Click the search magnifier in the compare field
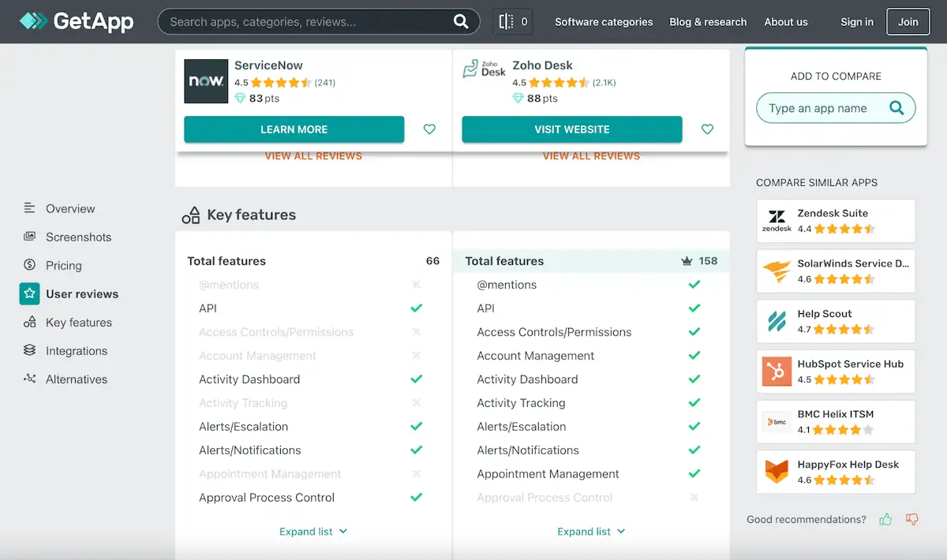The image size is (947, 560). tap(896, 108)
